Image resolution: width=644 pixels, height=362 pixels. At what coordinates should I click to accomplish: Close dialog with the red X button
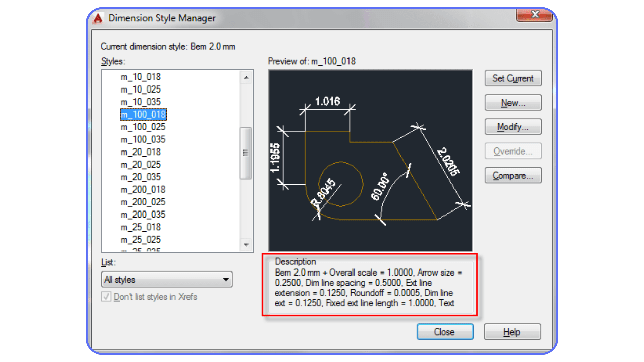534,15
